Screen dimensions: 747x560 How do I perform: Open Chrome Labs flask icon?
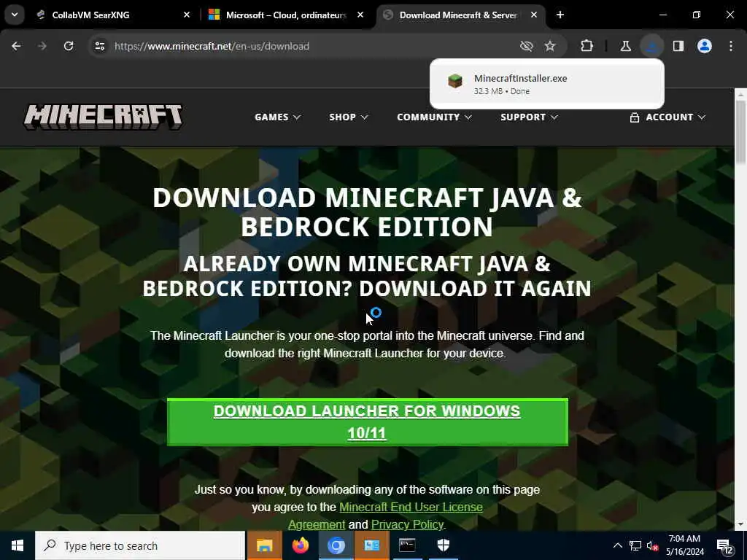(x=625, y=46)
